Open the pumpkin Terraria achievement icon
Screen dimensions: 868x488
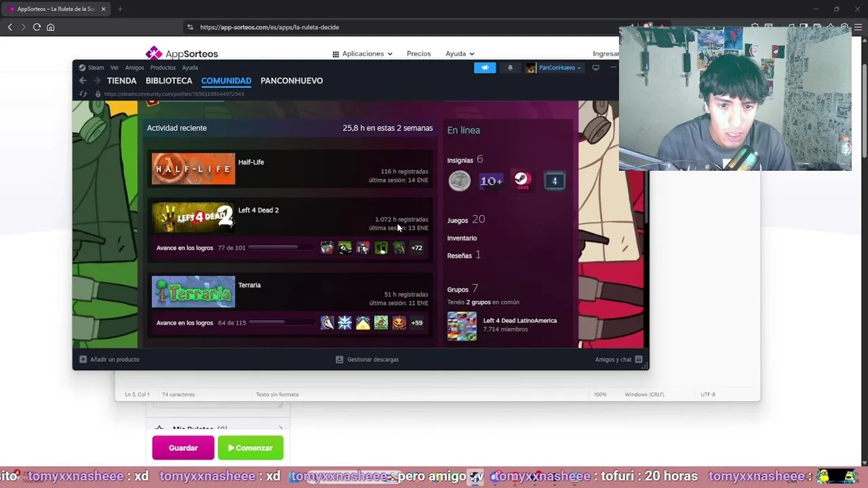click(x=399, y=323)
